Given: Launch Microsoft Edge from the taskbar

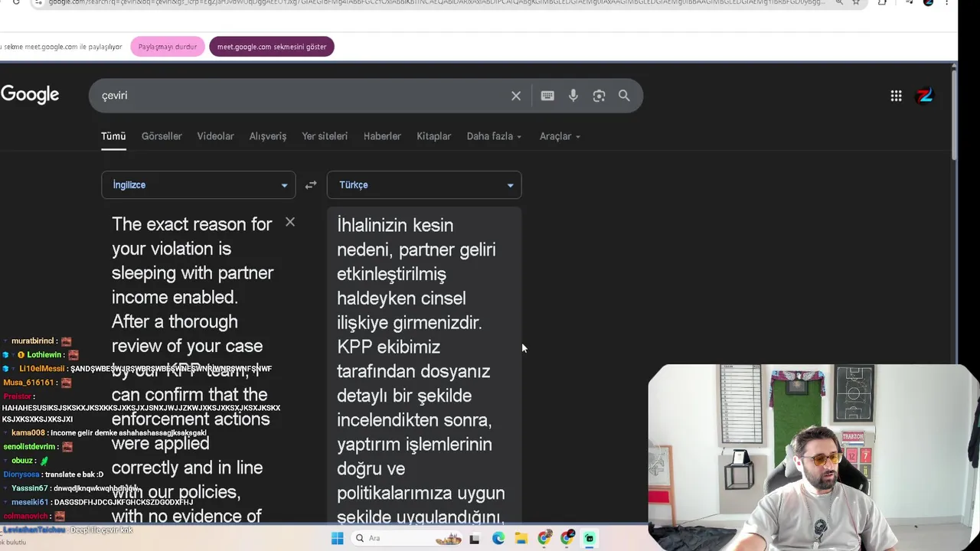Looking at the screenshot, I should pos(498,538).
